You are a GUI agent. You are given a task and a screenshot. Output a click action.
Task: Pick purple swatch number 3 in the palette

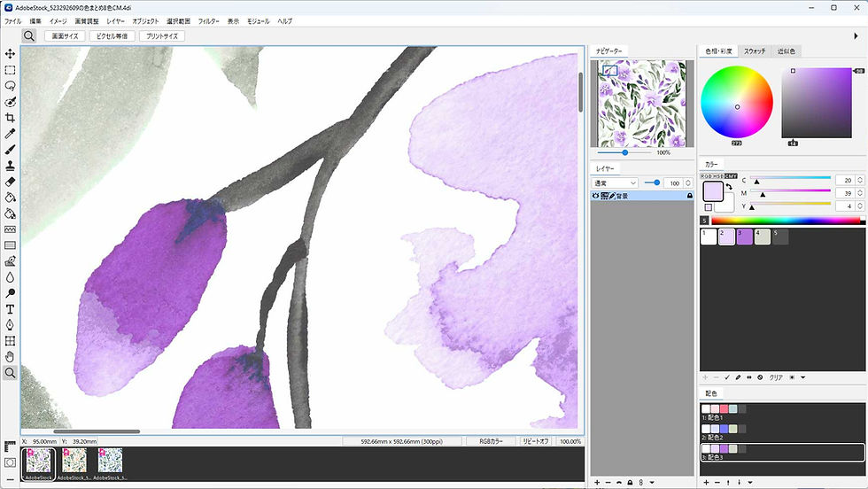click(x=745, y=236)
